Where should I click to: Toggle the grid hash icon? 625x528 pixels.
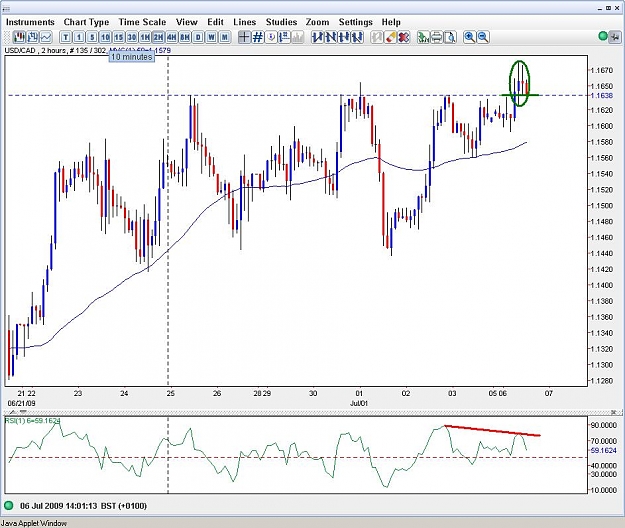click(x=258, y=37)
